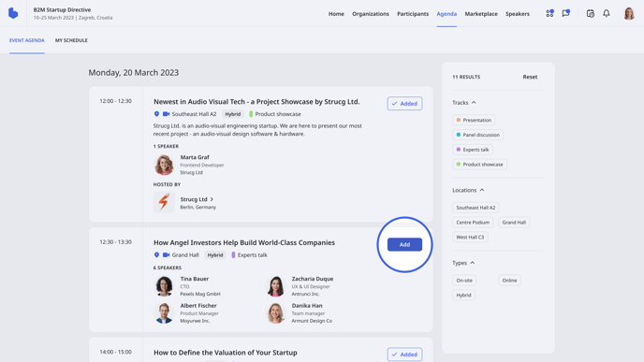Click location pin for Southeast Hall A2

tap(156, 114)
